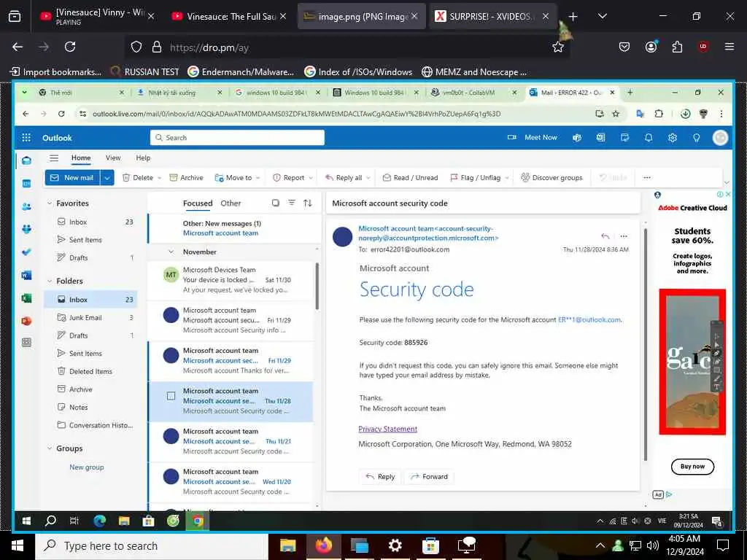This screenshot has height=560, width=747.
Task: Collapse November group chevron in list
Action: pyautogui.click(x=171, y=252)
